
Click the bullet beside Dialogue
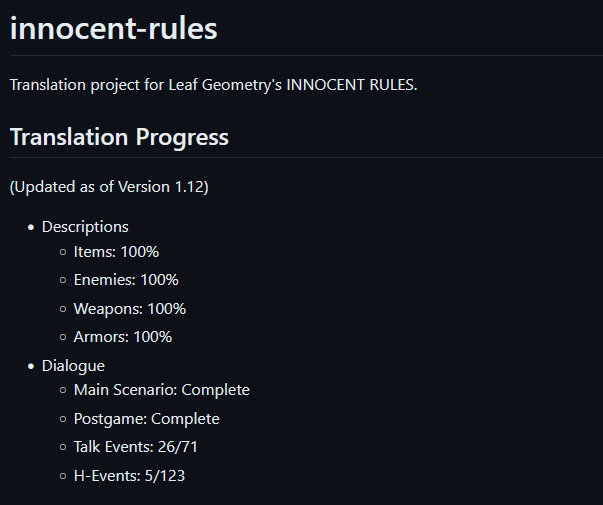(x=31, y=366)
